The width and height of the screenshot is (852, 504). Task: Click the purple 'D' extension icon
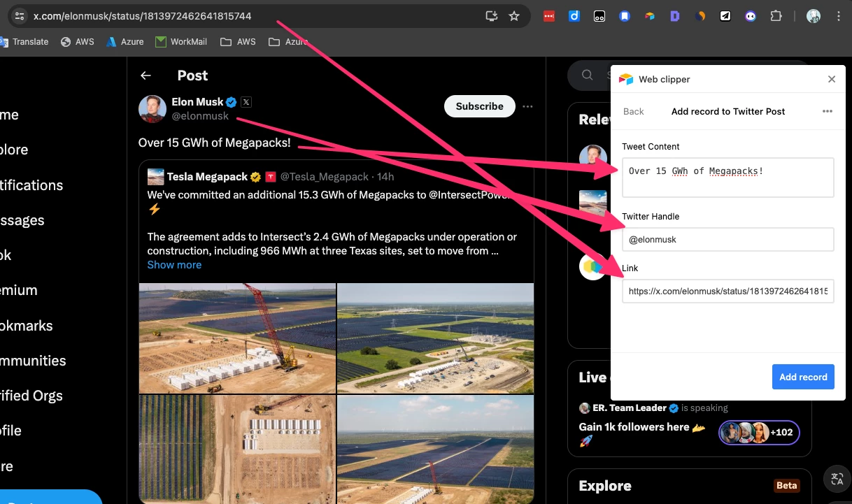coord(675,16)
